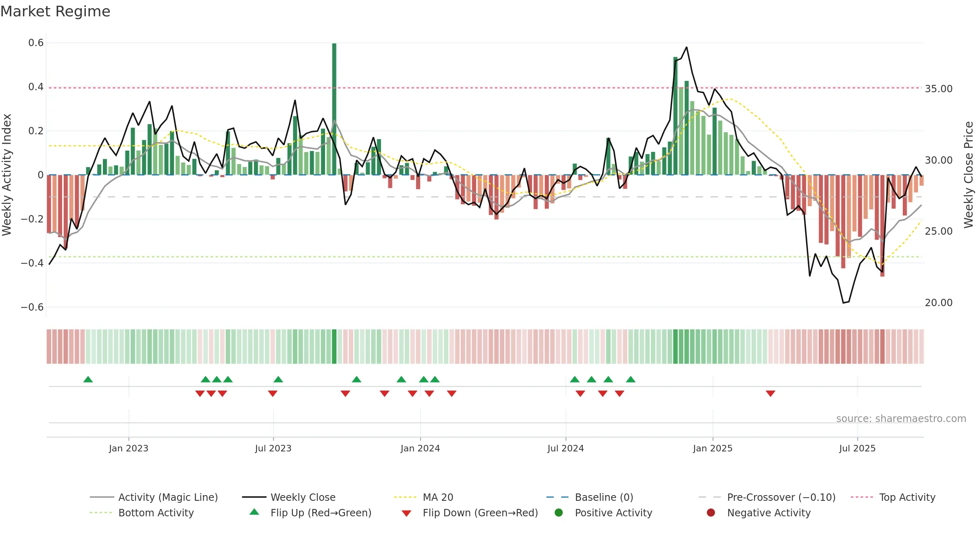Click the 35.00 price axis label

point(939,89)
